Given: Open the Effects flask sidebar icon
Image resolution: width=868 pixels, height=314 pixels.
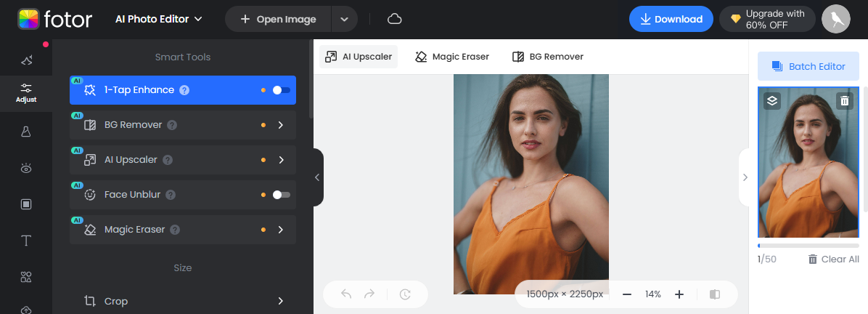Looking at the screenshot, I should tap(26, 132).
